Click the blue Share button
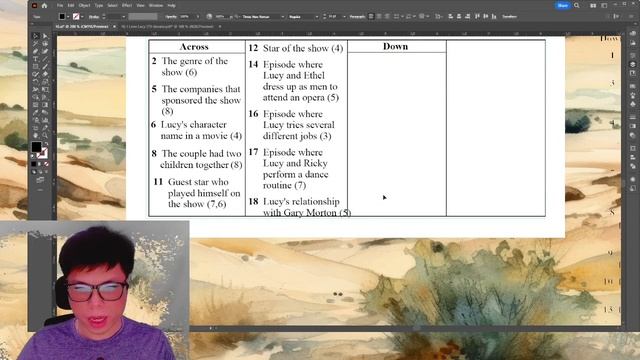The width and height of the screenshot is (640, 360). click(x=562, y=5)
